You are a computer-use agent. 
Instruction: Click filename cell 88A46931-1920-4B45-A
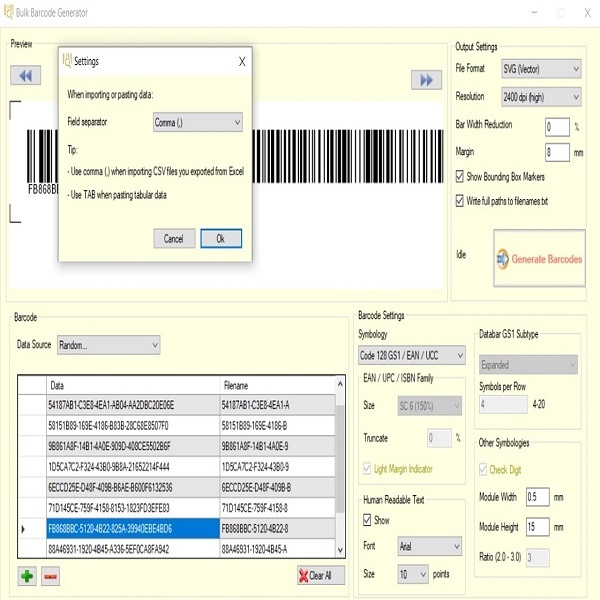[277, 549]
